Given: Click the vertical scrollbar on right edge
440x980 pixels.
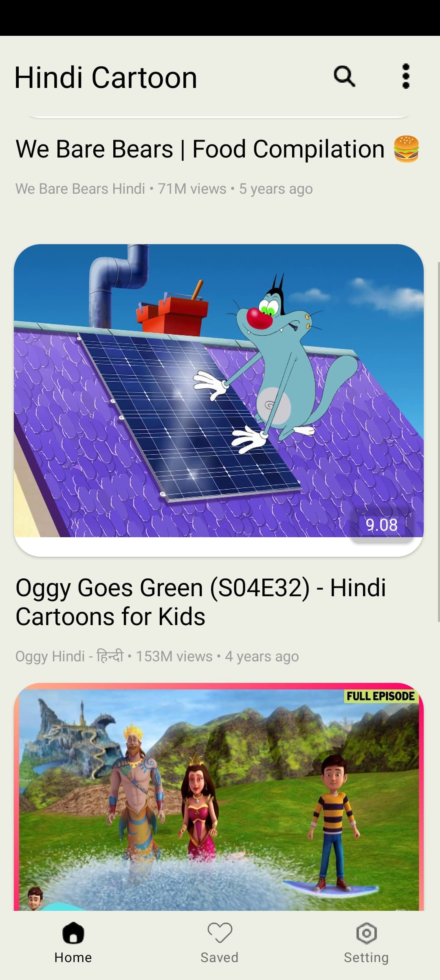Looking at the screenshot, I should pos(438,442).
